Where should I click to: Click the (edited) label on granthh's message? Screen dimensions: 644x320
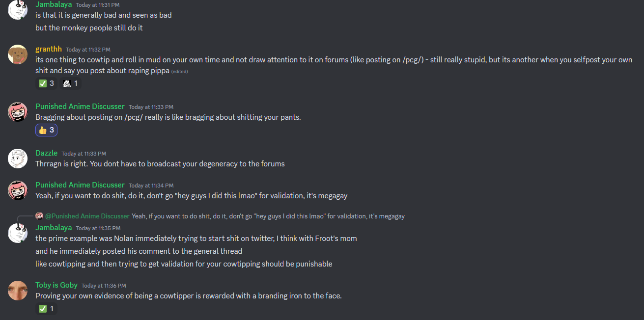coord(179,72)
